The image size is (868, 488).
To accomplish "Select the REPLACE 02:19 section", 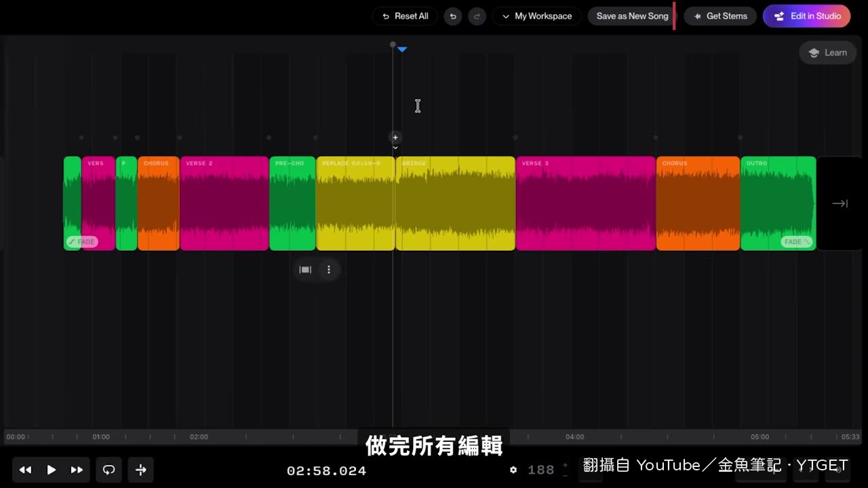I will click(x=355, y=203).
